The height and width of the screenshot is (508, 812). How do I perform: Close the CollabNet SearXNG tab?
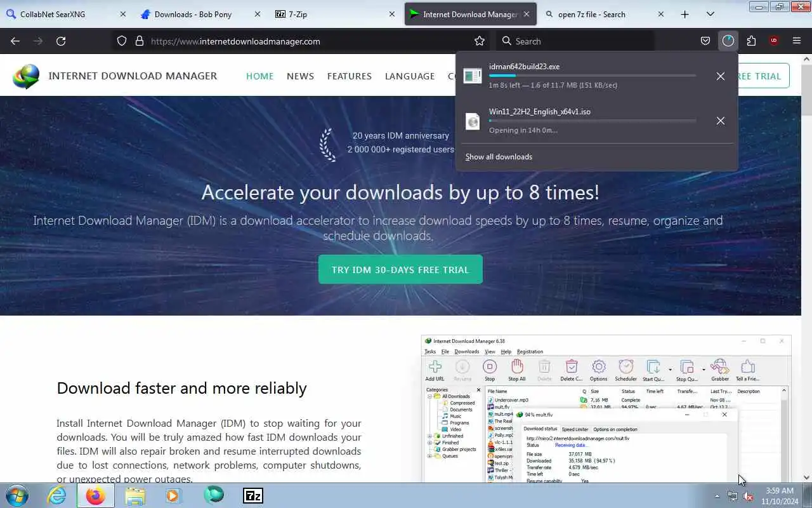122,14
